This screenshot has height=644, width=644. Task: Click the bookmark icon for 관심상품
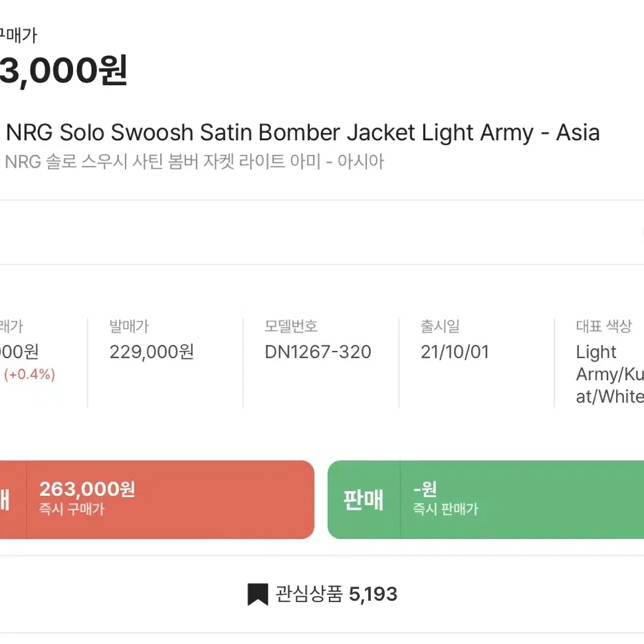click(x=257, y=594)
